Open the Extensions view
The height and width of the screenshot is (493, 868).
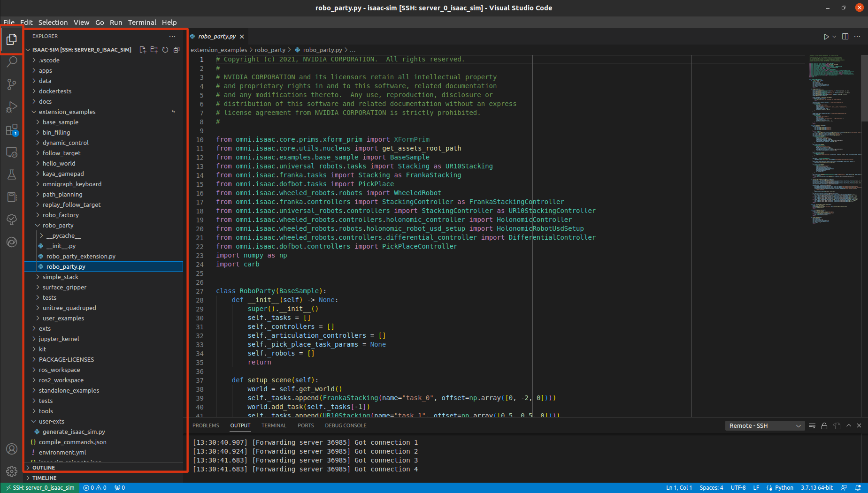coord(12,130)
